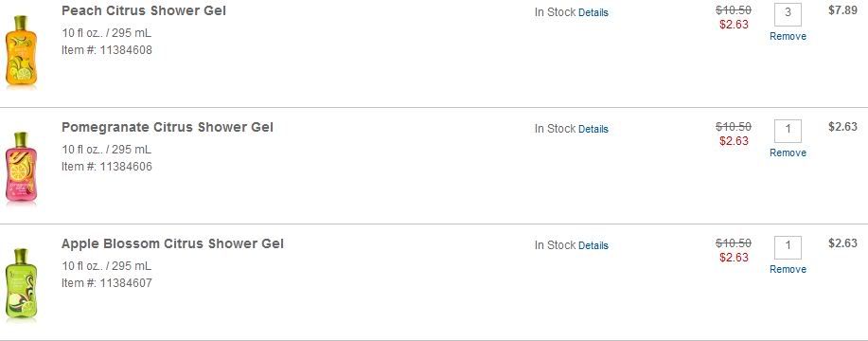Click the Pomegranate item number 11384606
Screen dimensions: 868x341
[126, 166]
